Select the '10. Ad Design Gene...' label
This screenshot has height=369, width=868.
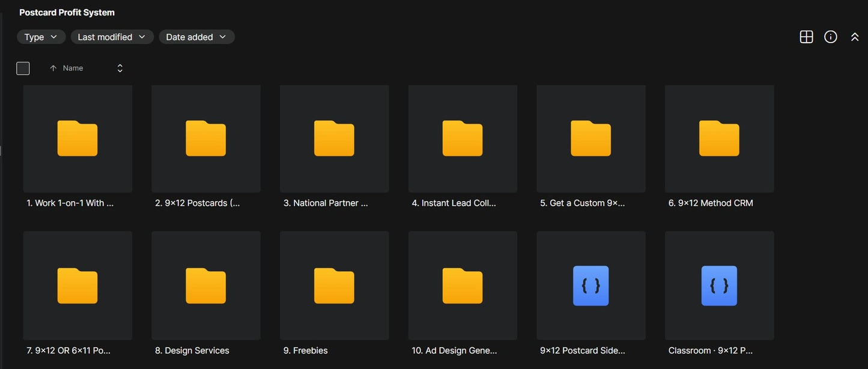click(455, 350)
